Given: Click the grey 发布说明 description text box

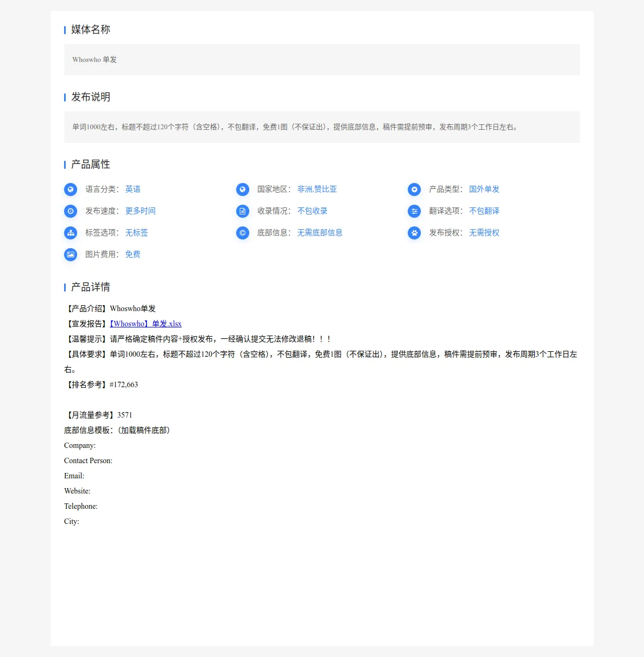Looking at the screenshot, I should (322, 127).
